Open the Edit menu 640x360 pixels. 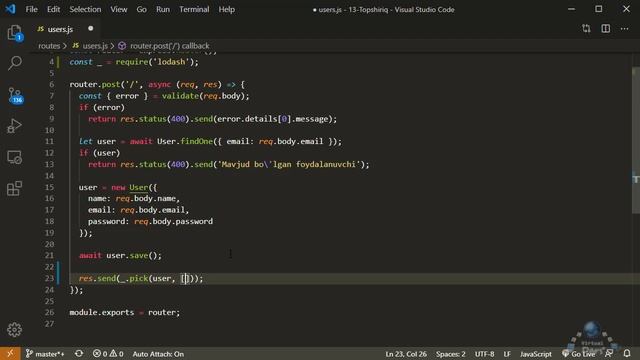click(x=53, y=9)
